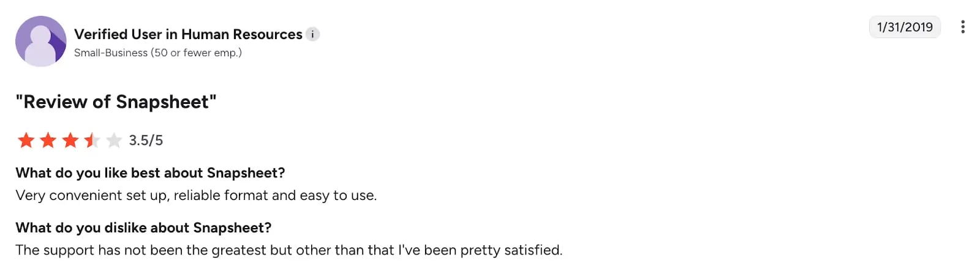This screenshot has width=980, height=266.
Task: Click the first filled orange star
Action: 26,141
